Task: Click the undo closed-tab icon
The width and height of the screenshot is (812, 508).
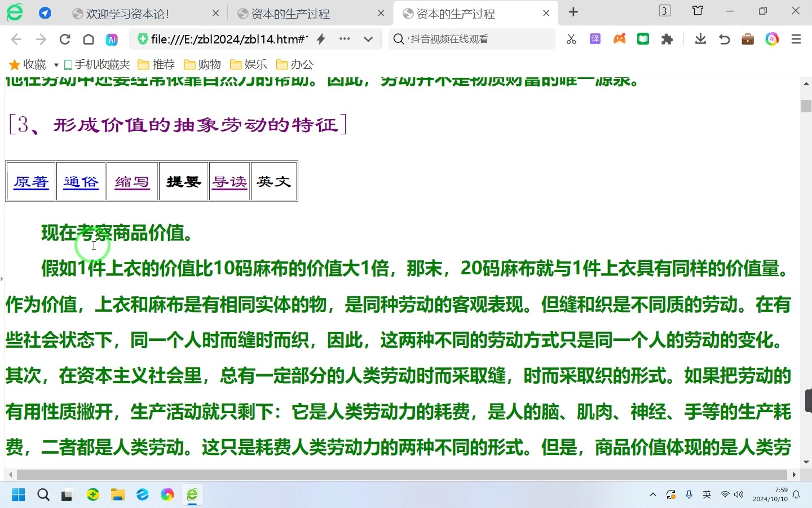Action: (725, 39)
